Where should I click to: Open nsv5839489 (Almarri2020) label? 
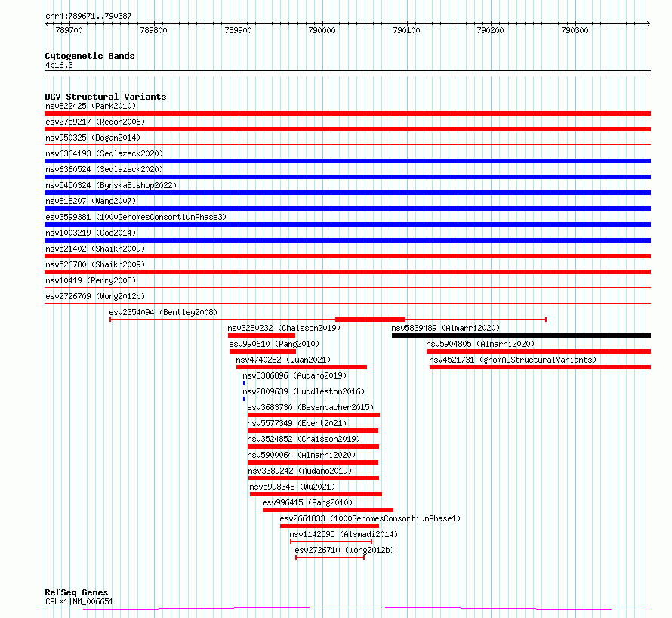(x=445, y=328)
